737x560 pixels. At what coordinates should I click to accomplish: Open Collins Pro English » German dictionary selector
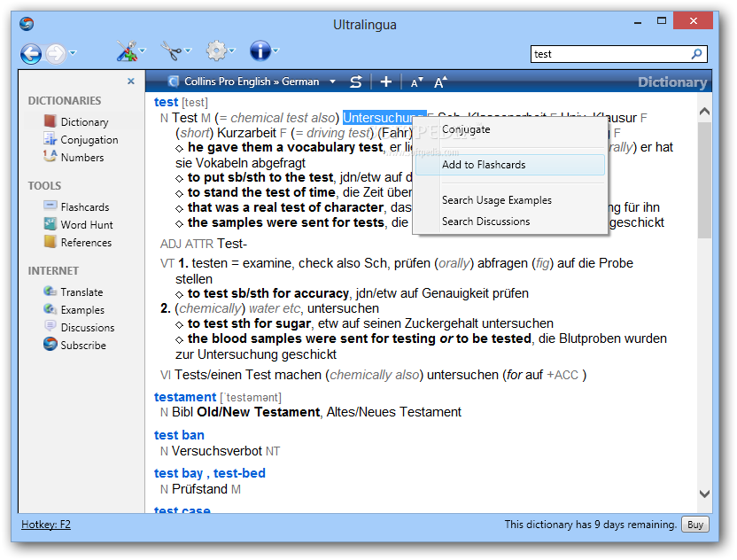pos(252,82)
